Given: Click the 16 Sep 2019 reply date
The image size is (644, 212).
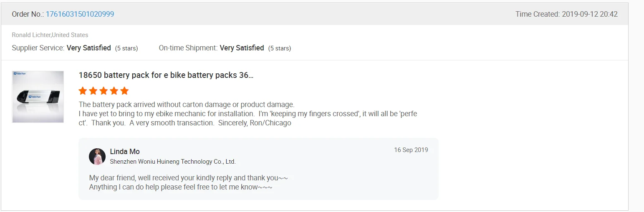Looking at the screenshot, I should (x=411, y=150).
